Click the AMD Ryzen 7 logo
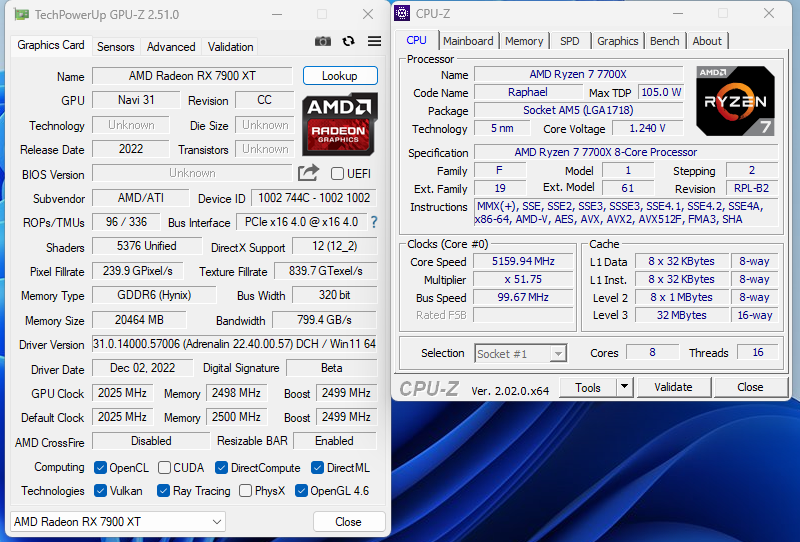 [x=735, y=101]
